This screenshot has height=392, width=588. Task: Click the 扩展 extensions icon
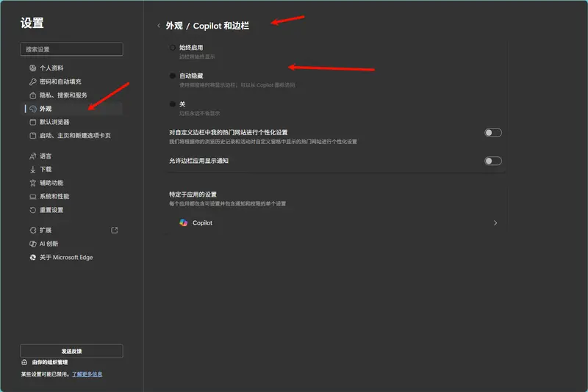(x=33, y=231)
